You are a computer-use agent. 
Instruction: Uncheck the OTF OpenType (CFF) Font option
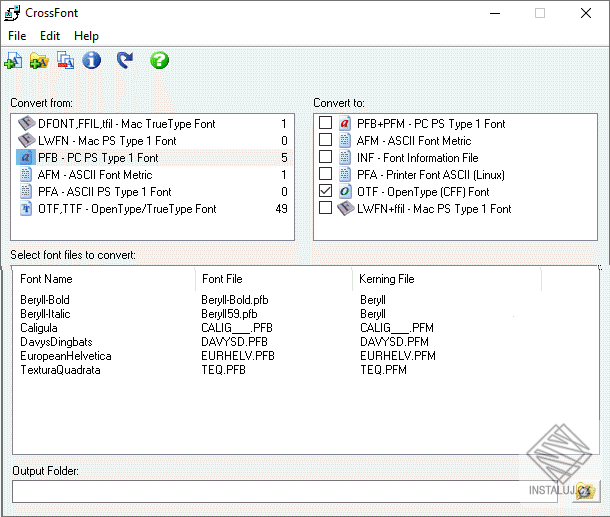click(x=325, y=191)
